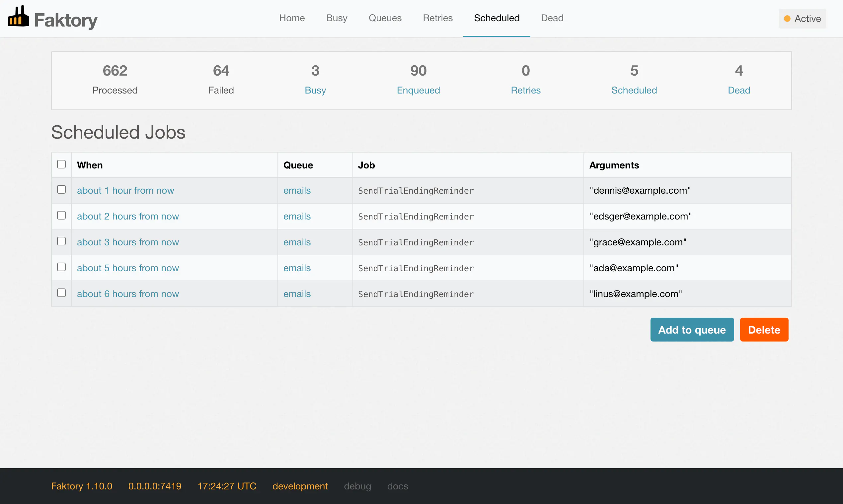Switch to the Queues tab
Viewport: 843px width, 504px height.
point(385,18)
